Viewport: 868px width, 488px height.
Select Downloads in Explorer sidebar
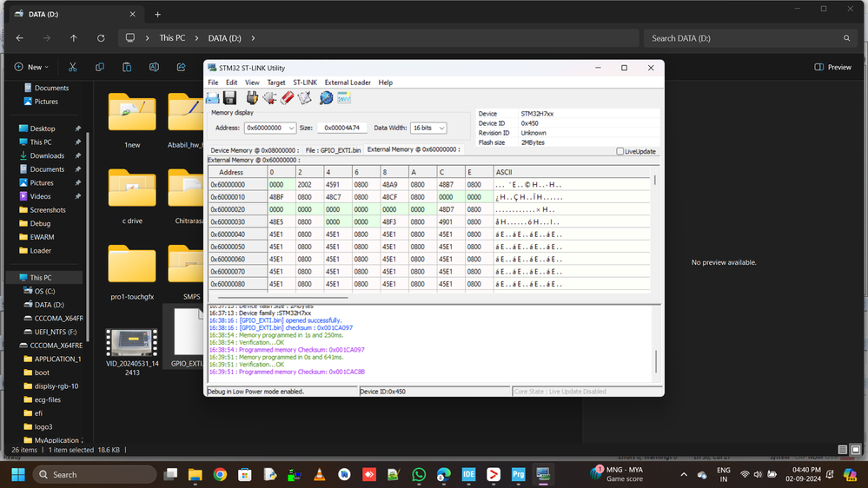pos(47,156)
